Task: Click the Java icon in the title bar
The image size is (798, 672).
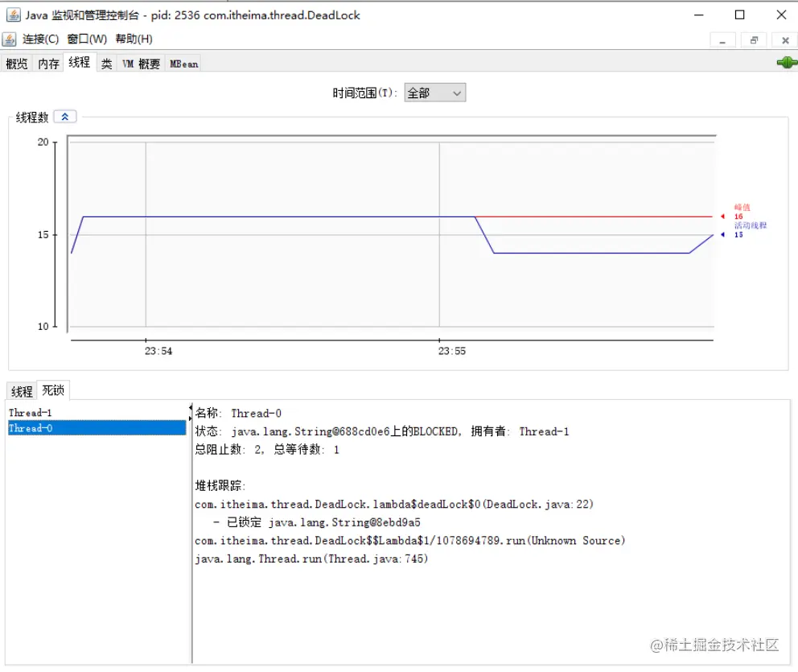Action: tap(13, 14)
